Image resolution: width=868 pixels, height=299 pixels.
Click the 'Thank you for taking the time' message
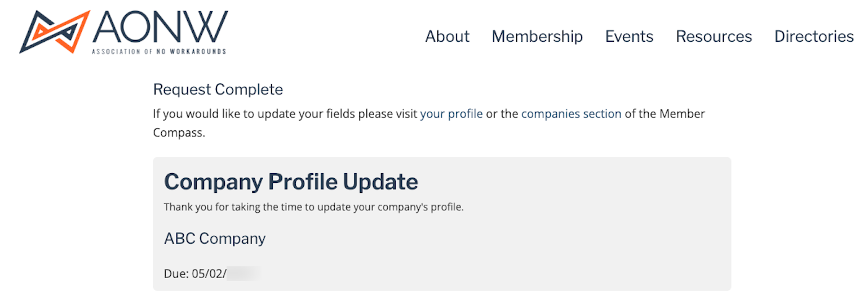pyautogui.click(x=313, y=208)
